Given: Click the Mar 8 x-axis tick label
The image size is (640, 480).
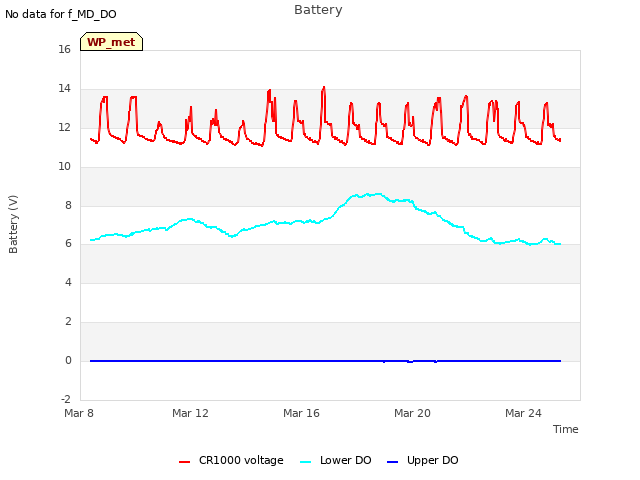Looking at the screenshot, I should 79,413.
